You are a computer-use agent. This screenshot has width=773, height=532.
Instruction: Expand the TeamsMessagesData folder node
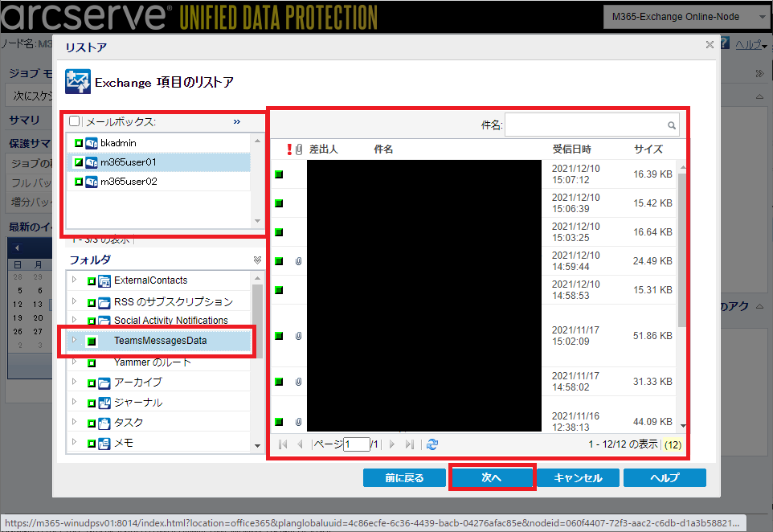click(74, 340)
